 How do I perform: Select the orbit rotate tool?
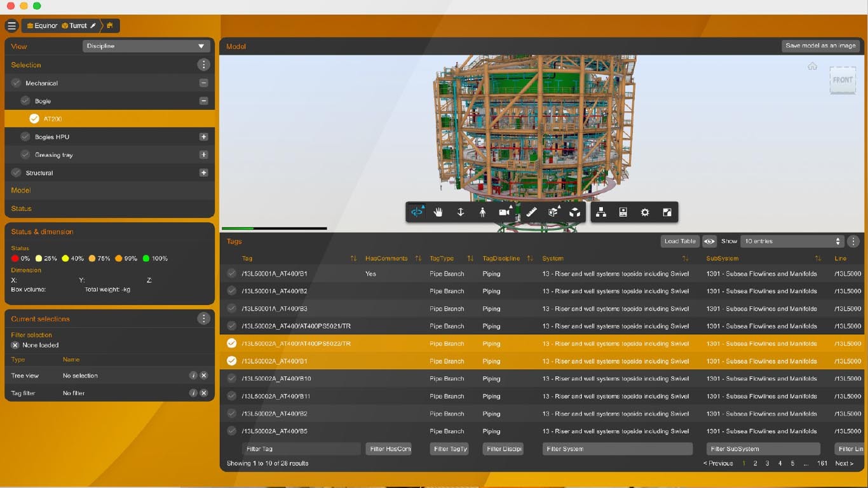417,212
